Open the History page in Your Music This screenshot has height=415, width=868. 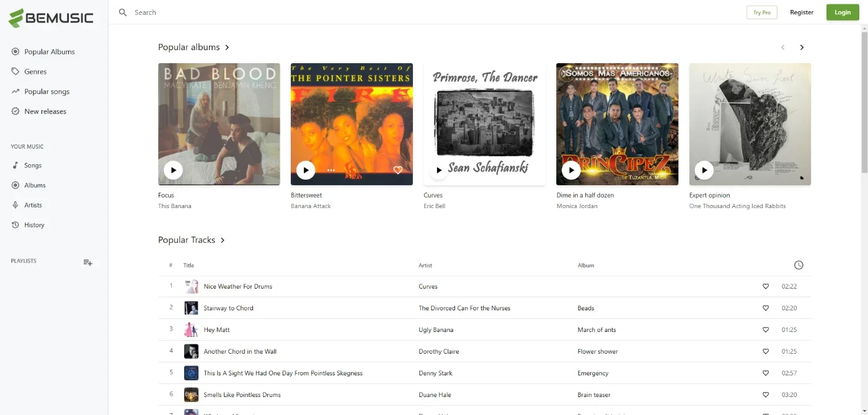point(34,225)
